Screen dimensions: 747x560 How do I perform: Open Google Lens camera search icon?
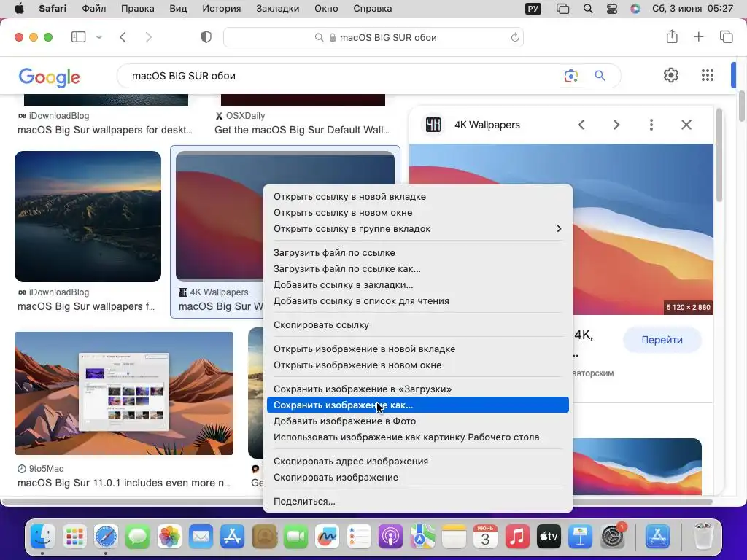pos(570,76)
